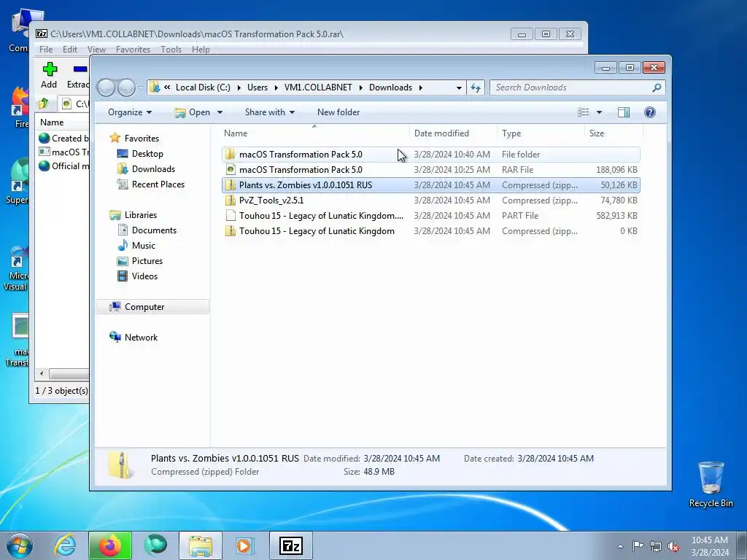Open the View menu in 7-Zip
The width and height of the screenshot is (747, 560).
[96, 50]
